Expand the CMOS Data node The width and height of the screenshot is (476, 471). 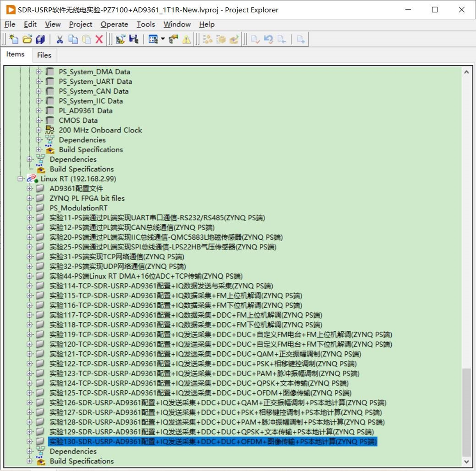coord(39,120)
